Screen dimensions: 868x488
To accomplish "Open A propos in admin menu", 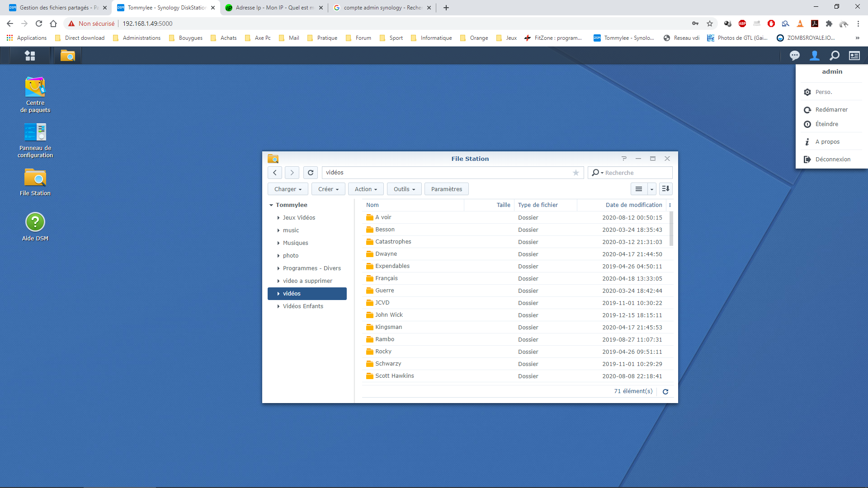I will tap(832, 142).
